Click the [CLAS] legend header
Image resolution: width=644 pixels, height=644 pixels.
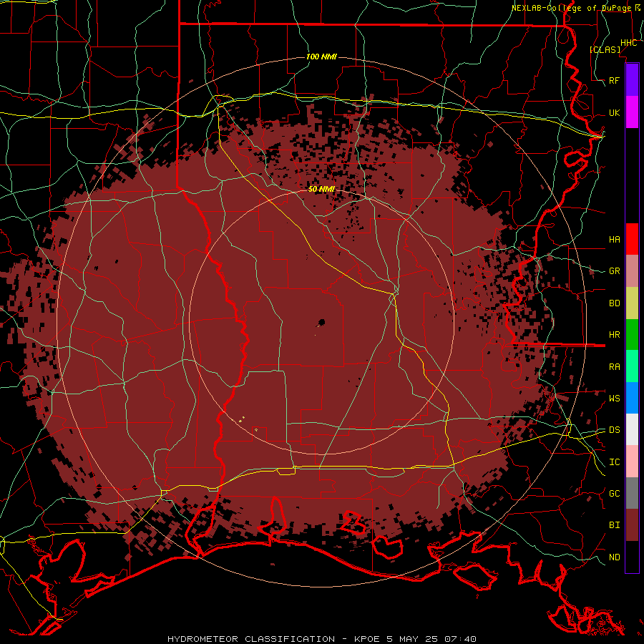pyautogui.click(x=605, y=49)
